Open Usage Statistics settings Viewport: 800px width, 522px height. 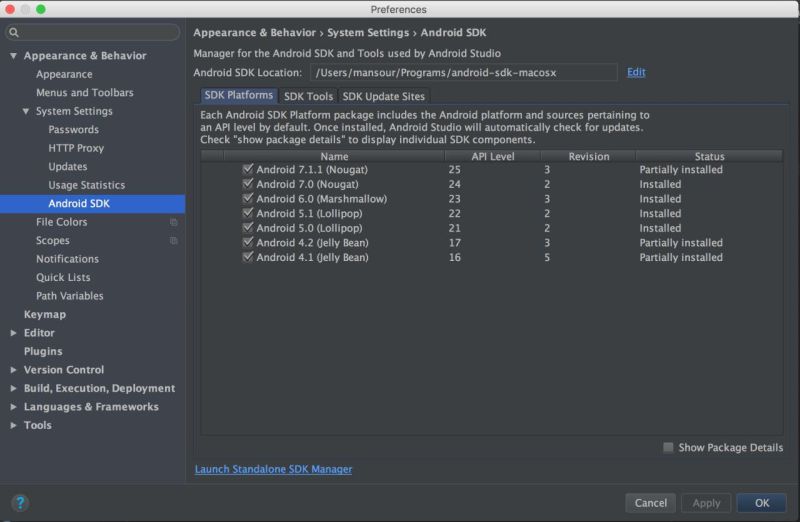click(87, 185)
